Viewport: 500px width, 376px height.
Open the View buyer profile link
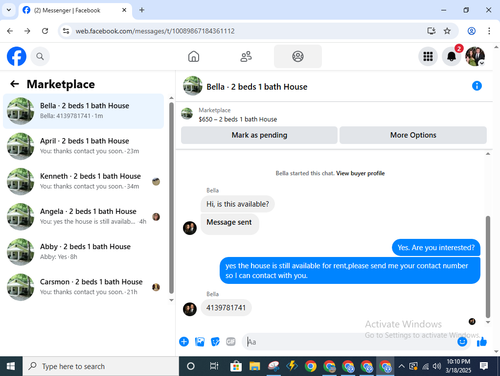(360, 173)
